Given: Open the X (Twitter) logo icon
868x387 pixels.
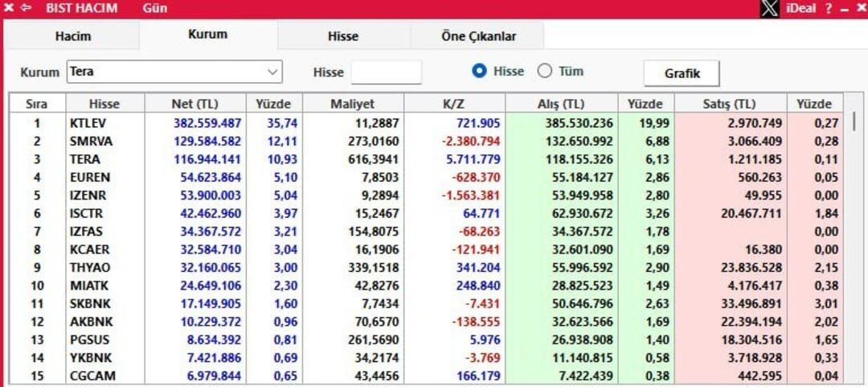Looking at the screenshot, I should click(x=769, y=8).
